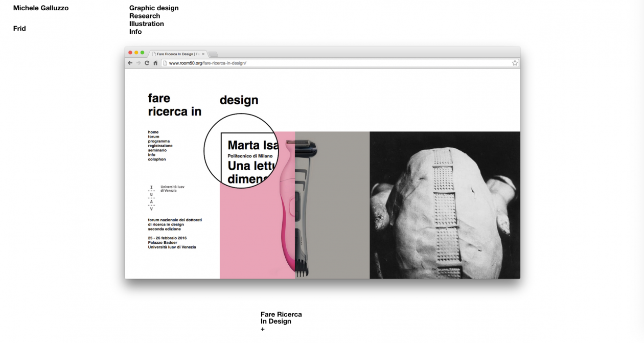The image size is (644, 343).
Task: Click the colophon navigation link
Action: point(157,159)
